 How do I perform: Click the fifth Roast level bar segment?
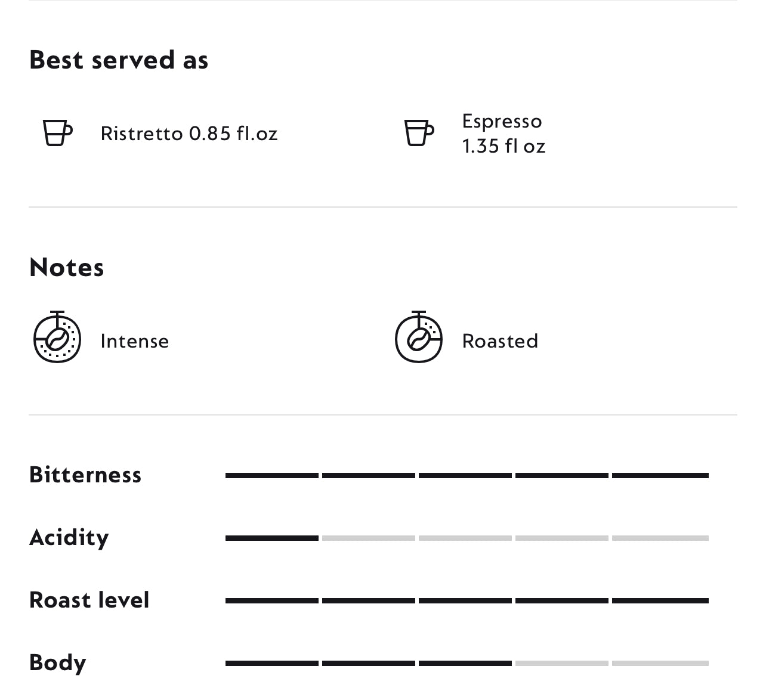(660, 601)
